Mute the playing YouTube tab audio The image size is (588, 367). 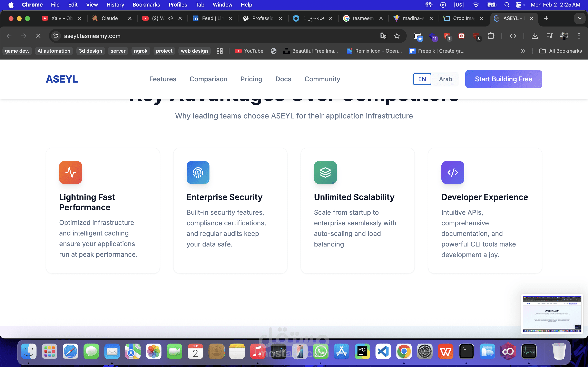click(x=170, y=18)
